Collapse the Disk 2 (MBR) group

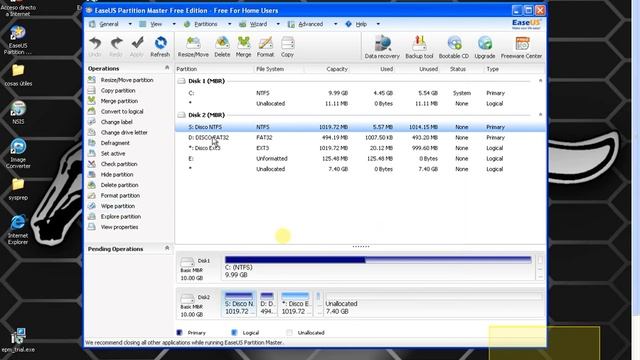tap(540, 115)
